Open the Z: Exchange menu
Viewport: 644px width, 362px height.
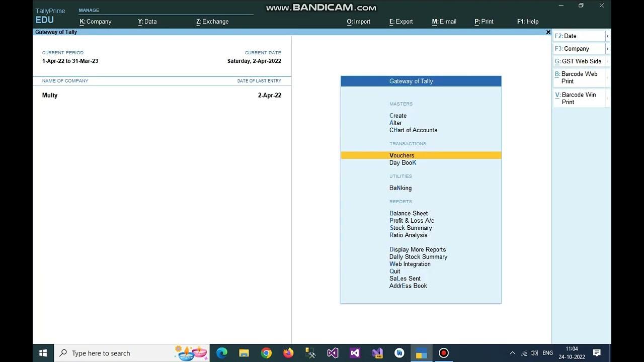click(x=212, y=22)
